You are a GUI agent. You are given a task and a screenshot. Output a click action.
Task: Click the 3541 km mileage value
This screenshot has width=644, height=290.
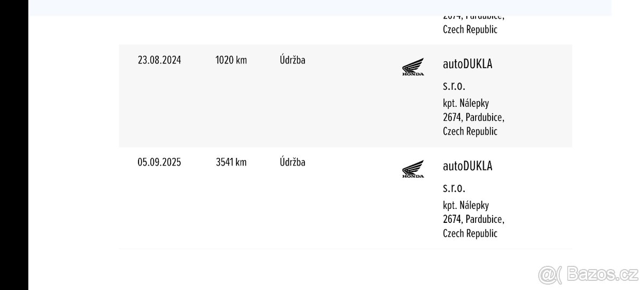click(x=231, y=162)
